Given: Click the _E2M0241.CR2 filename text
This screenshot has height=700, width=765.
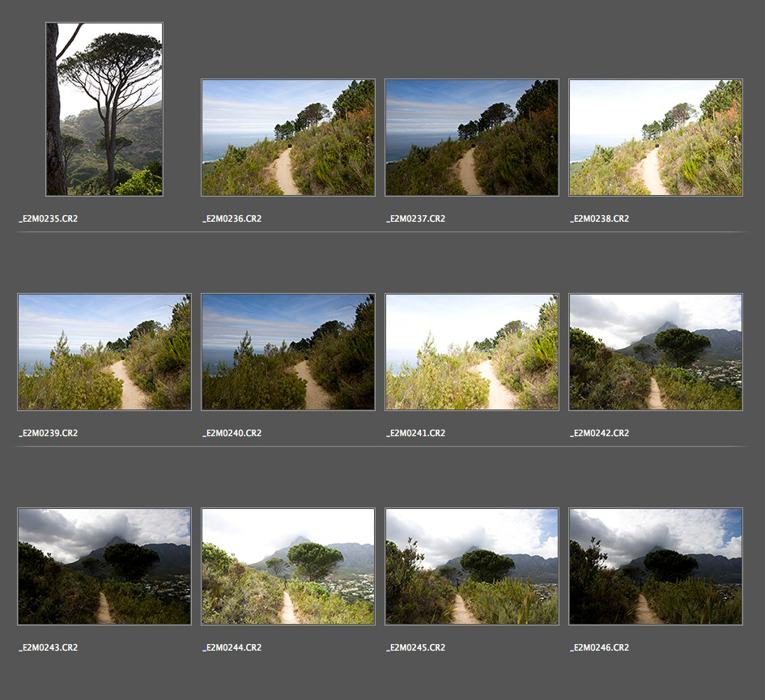Looking at the screenshot, I should click(x=416, y=433).
